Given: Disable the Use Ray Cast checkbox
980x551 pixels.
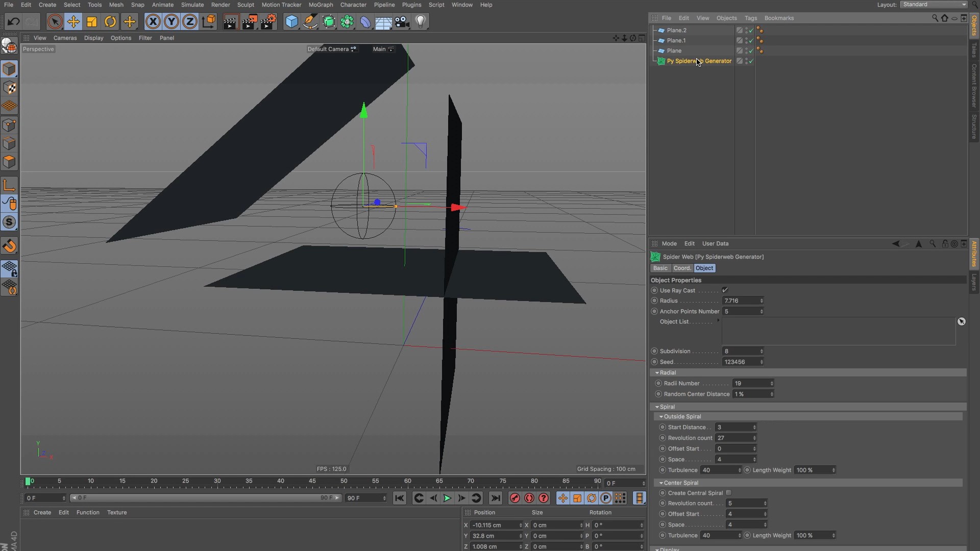Looking at the screenshot, I should click(x=725, y=290).
